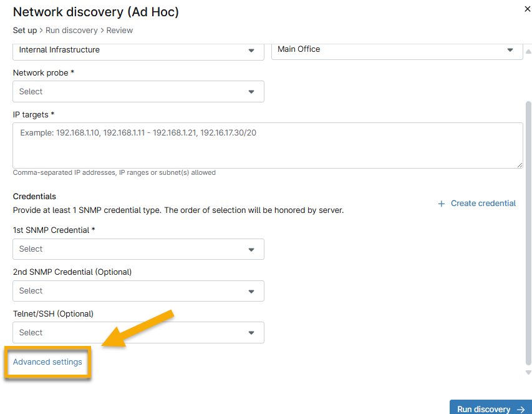532x414 pixels.
Task: Open the Advanced settings link
Action: click(47, 362)
